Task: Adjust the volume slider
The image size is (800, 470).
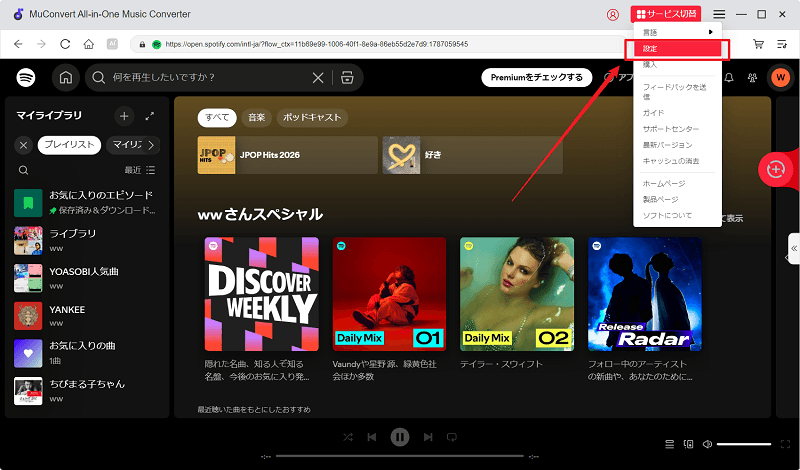Action: tap(744, 444)
